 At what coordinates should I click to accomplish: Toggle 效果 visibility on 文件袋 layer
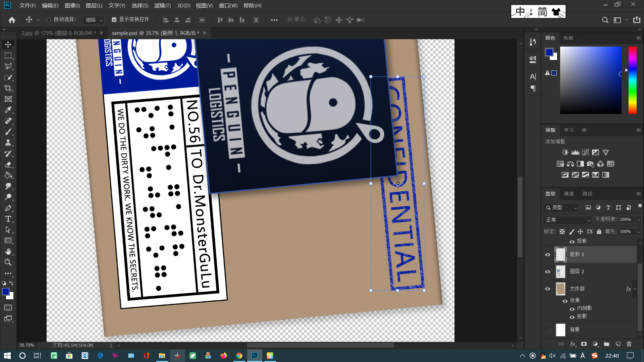tap(565, 301)
